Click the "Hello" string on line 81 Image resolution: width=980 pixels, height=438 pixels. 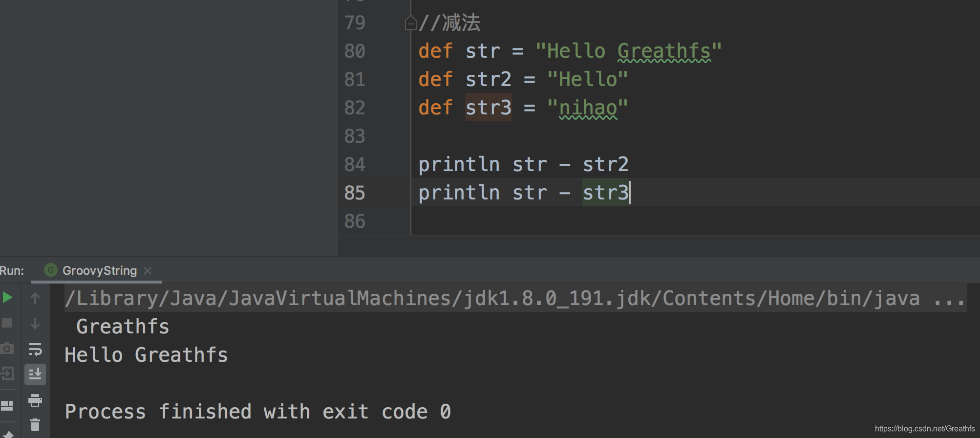587,79
